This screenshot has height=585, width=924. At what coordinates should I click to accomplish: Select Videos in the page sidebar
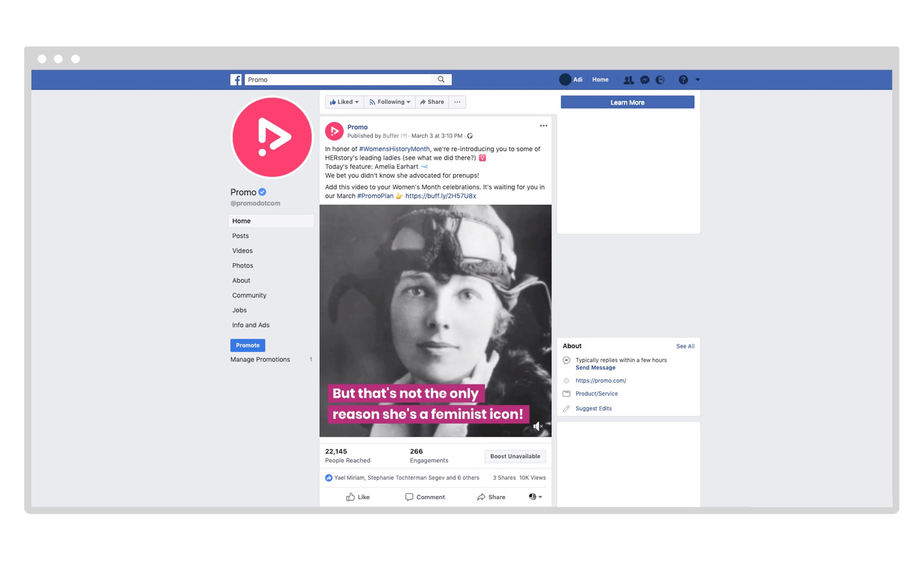[x=243, y=251]
